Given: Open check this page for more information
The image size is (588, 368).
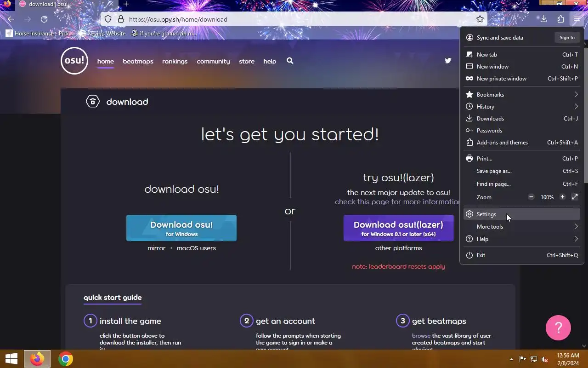Looking at the screenshot, I should point(397,201).
